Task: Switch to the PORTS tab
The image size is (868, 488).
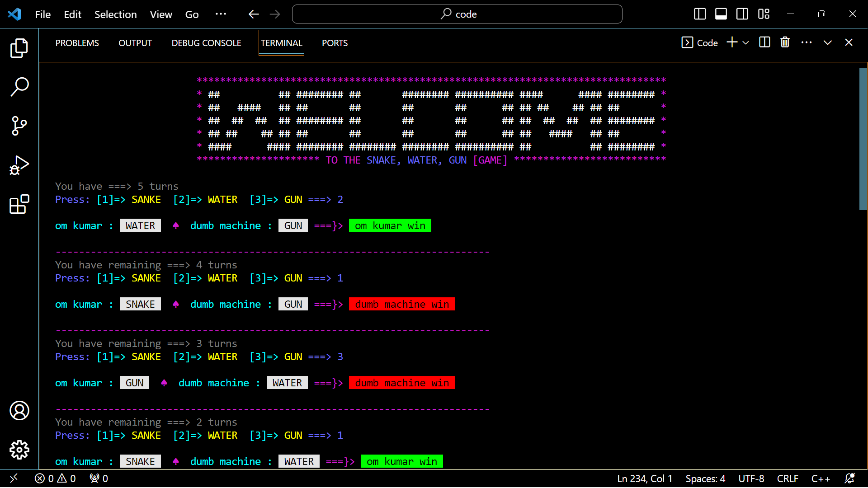Action: [335, 43]
